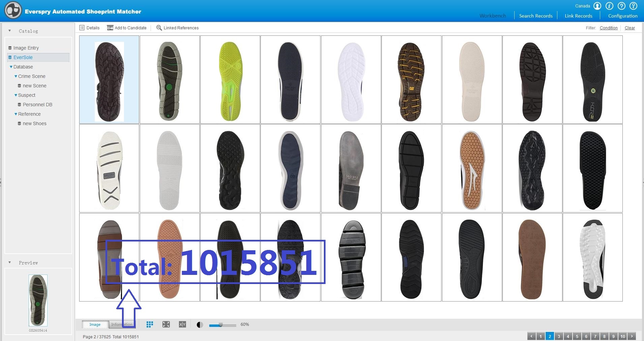Go to page 6
The image size is (644, 341).
click(x=586, y=336)
